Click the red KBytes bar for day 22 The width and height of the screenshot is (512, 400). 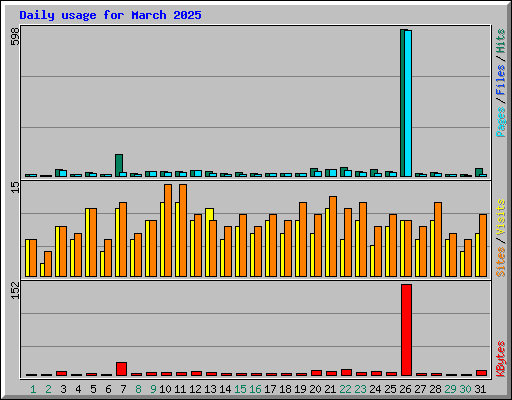tap(346, 372)
